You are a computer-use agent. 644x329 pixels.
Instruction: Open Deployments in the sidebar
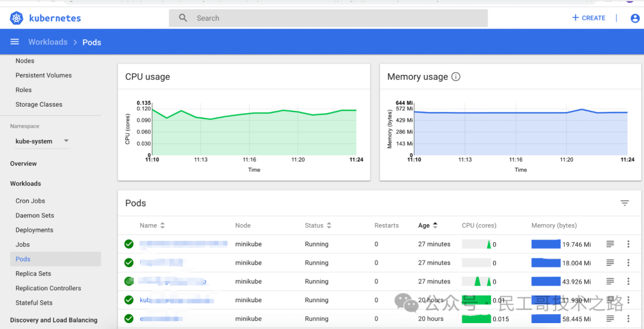[x=35, y=230]
